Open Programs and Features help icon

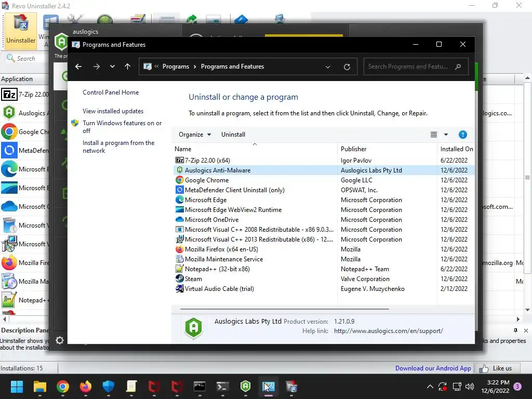(x=462, y=135)
